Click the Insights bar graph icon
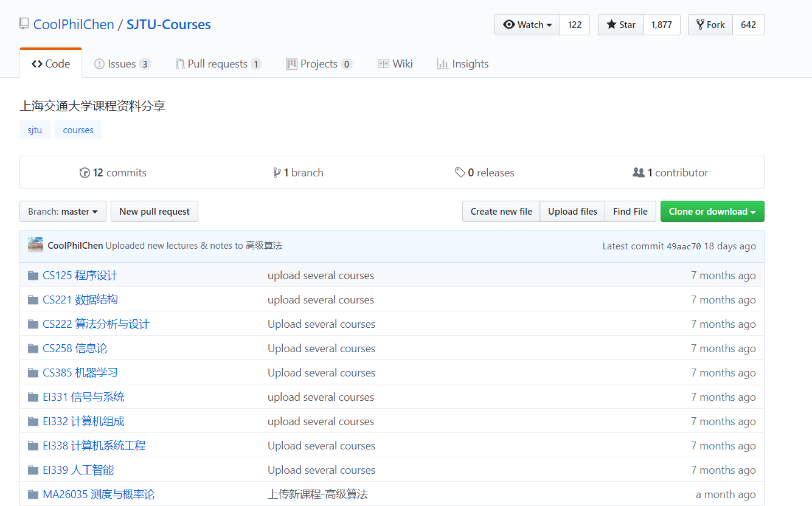Screen dimensions: 812x506 [x=443, y=64]
